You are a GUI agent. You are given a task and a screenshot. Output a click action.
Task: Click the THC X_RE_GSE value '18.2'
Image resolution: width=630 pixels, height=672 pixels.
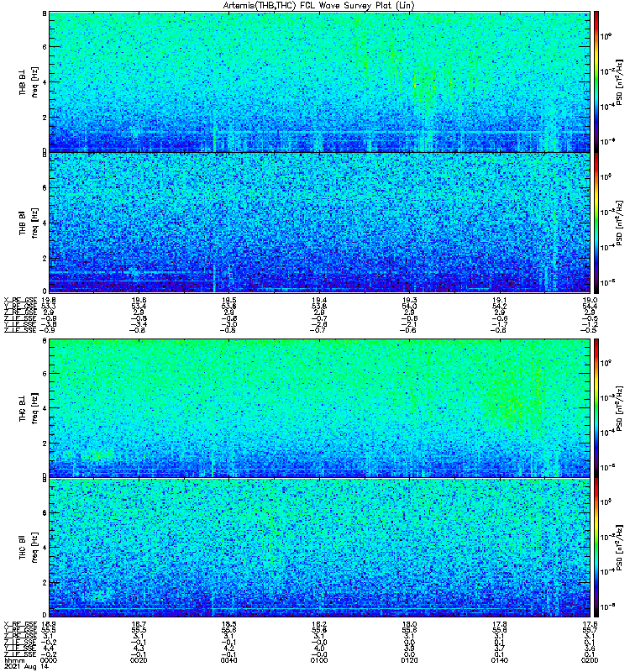[x=319, y=624]
